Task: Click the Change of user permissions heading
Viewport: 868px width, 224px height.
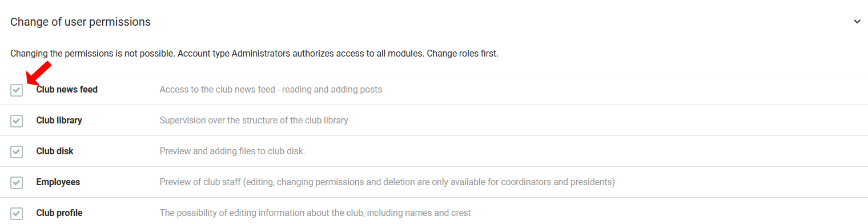Action: click(81, 22)
